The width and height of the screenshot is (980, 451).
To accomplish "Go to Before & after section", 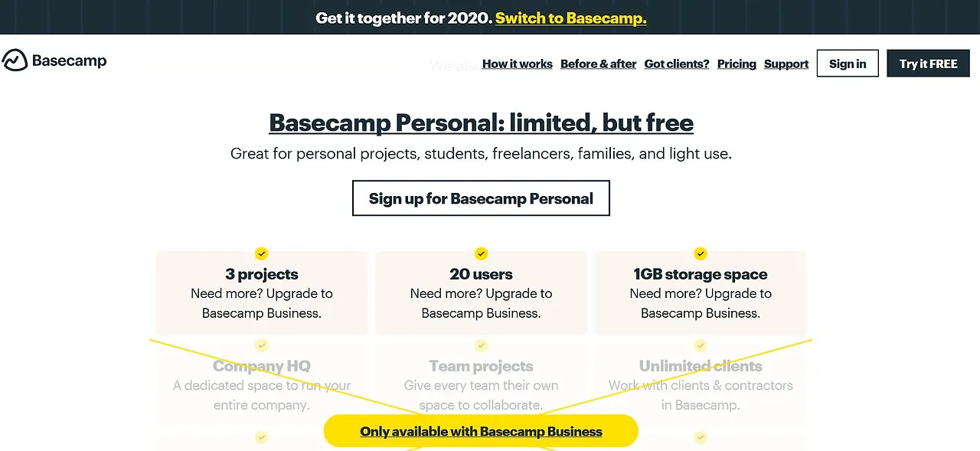I will [x=598, y=64].
